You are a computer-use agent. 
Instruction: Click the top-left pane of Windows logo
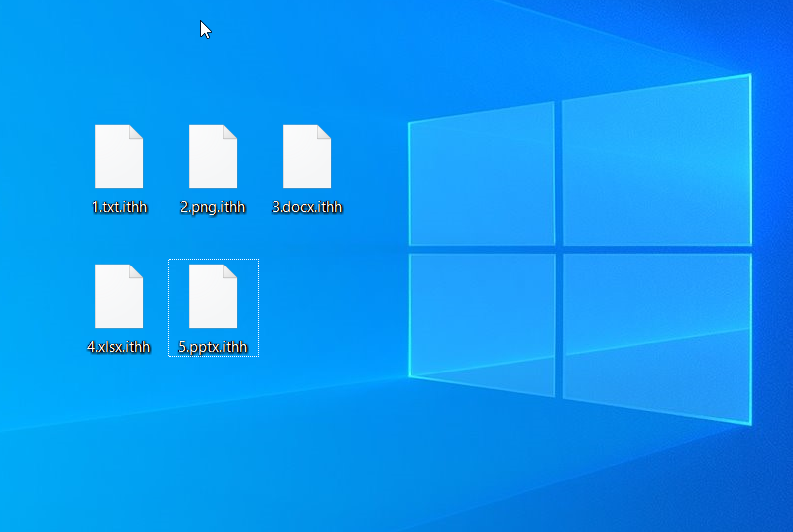click(x=483, y=178)
